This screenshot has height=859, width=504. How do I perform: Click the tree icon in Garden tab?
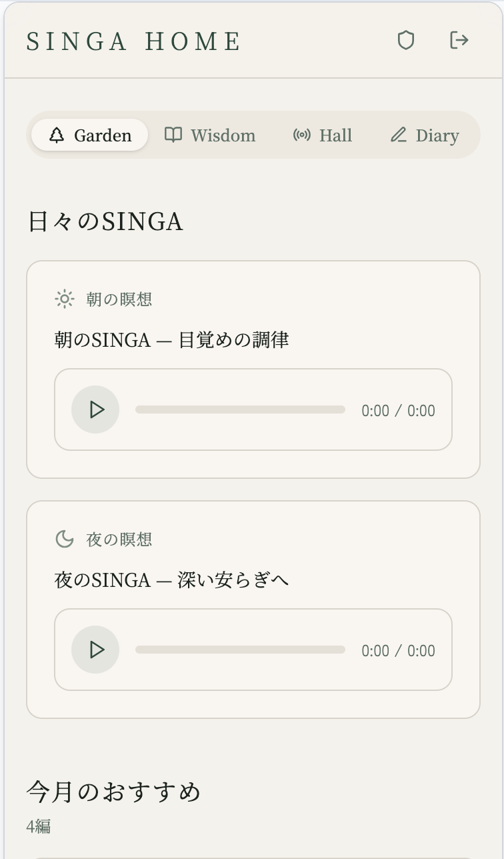pos(57,135)
